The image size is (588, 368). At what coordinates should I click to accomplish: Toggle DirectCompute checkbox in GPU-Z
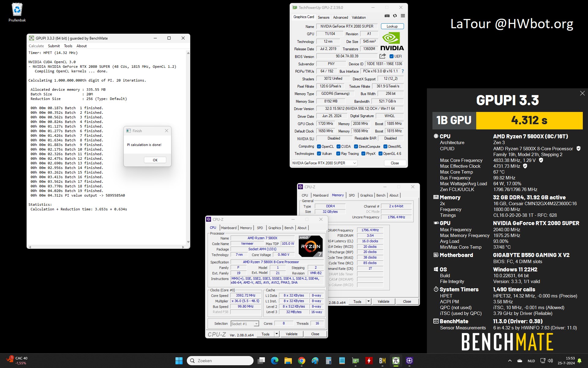pyautogui.click(x=356, y=147)
